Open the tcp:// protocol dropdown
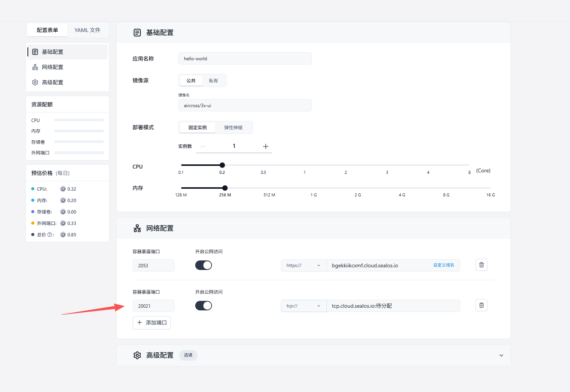 pos(303,306)
